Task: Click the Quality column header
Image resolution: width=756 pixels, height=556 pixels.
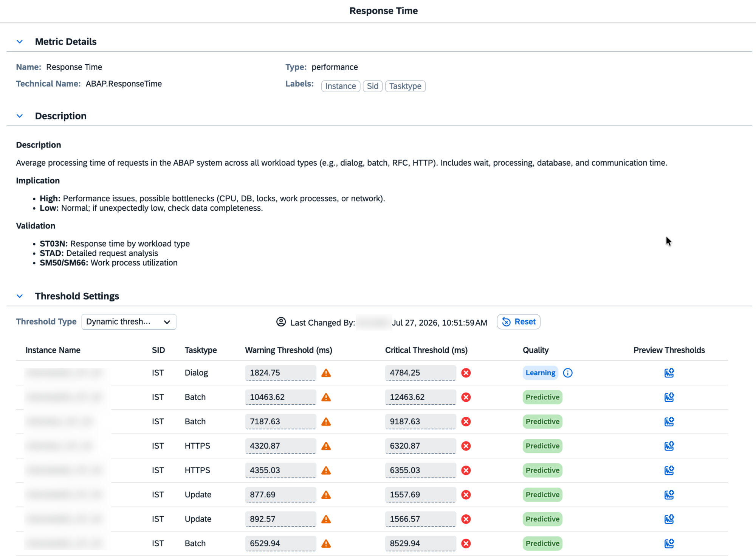Action: point(536,350)
